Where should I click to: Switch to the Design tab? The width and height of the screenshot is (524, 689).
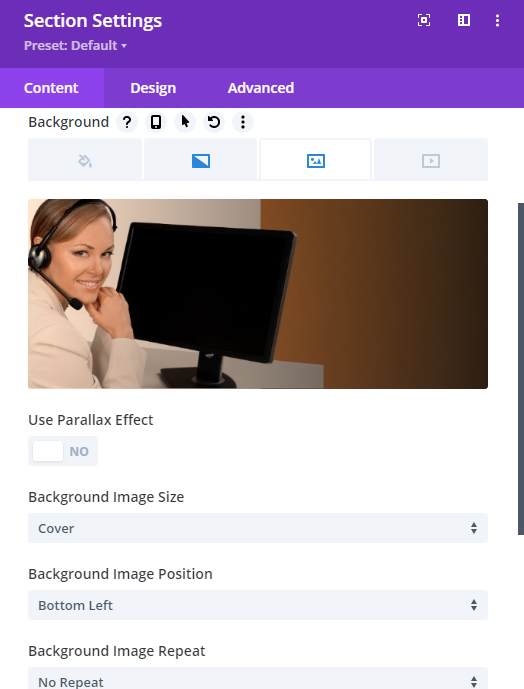153,88
